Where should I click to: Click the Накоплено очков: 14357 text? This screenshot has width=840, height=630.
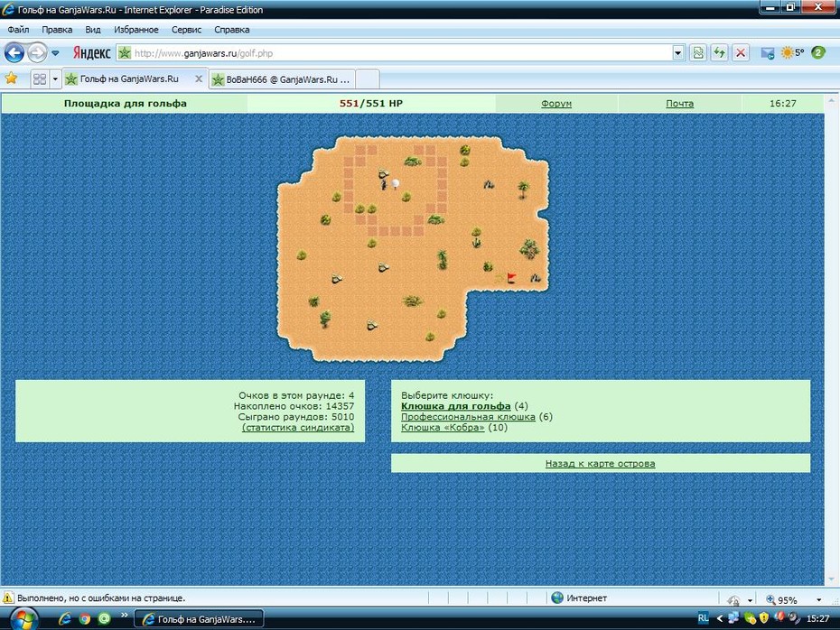[x=294, y=406]
